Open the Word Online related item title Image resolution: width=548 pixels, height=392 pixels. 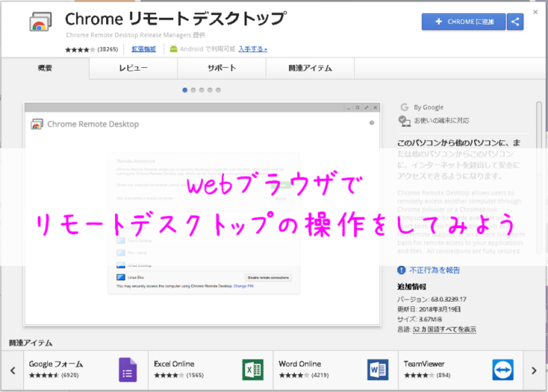300,364
